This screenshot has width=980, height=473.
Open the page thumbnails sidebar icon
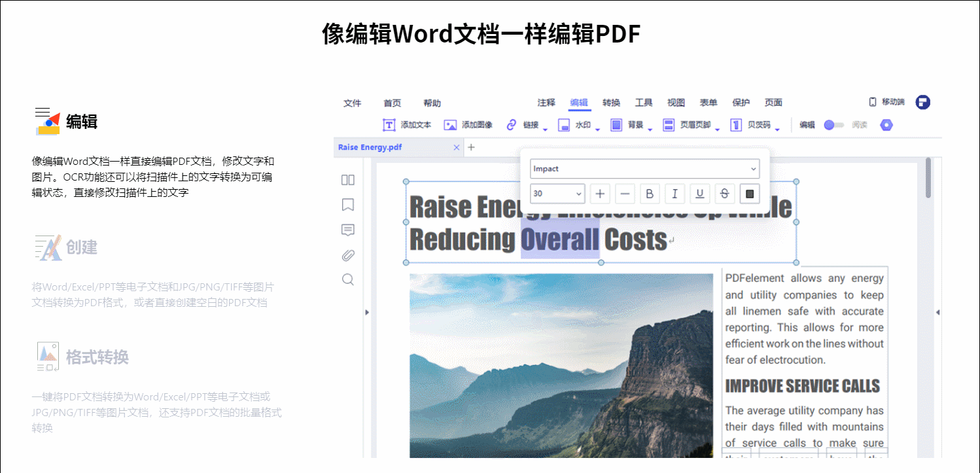pos(348,180)
